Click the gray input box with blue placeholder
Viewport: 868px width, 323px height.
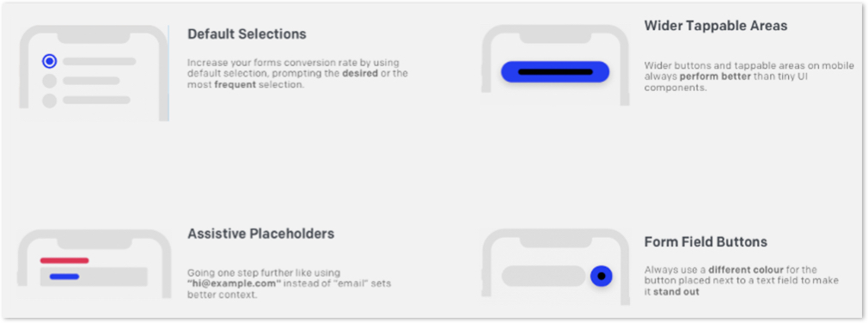pos(94,277)
